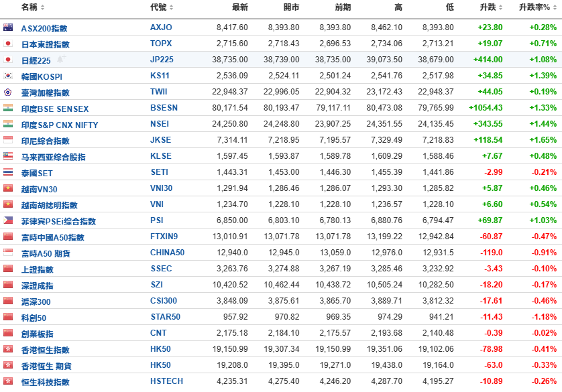Click the alert bell icon next to 日經225
Screen dimensions: 562x392
(x=62, y=58)
